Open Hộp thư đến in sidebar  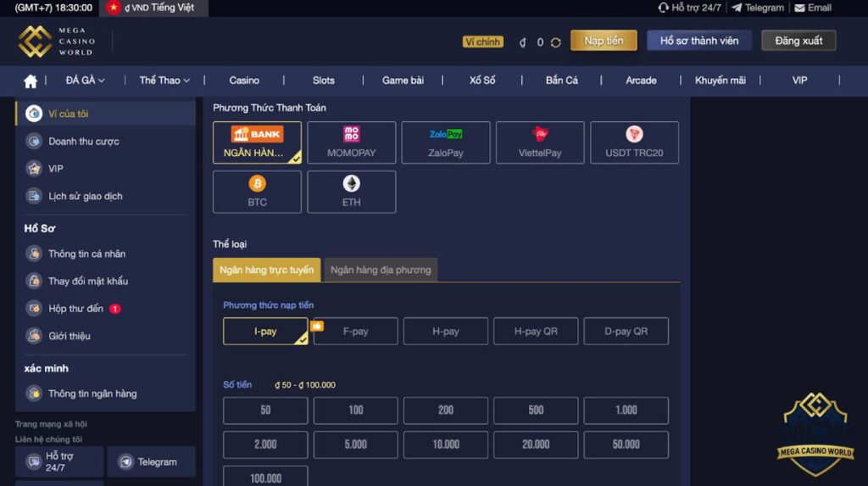75,309
